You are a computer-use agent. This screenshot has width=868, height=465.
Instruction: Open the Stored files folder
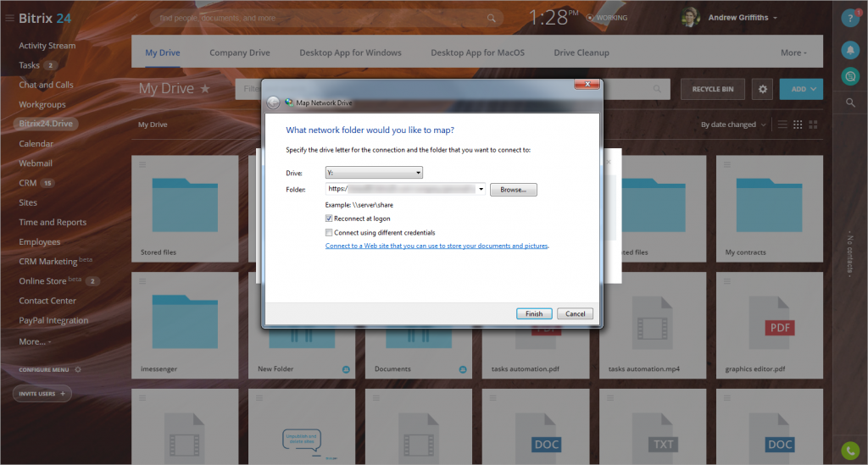click(x=185, y=208)
